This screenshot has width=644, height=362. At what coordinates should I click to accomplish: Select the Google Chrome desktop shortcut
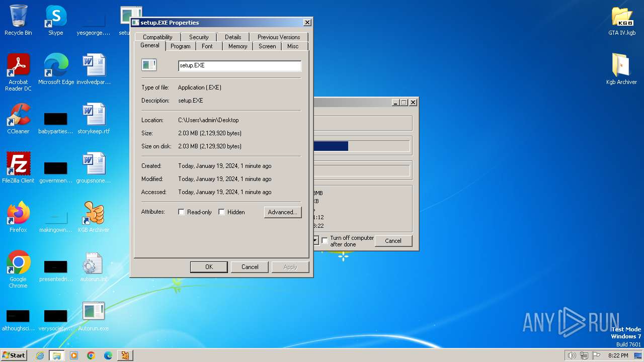18,269
